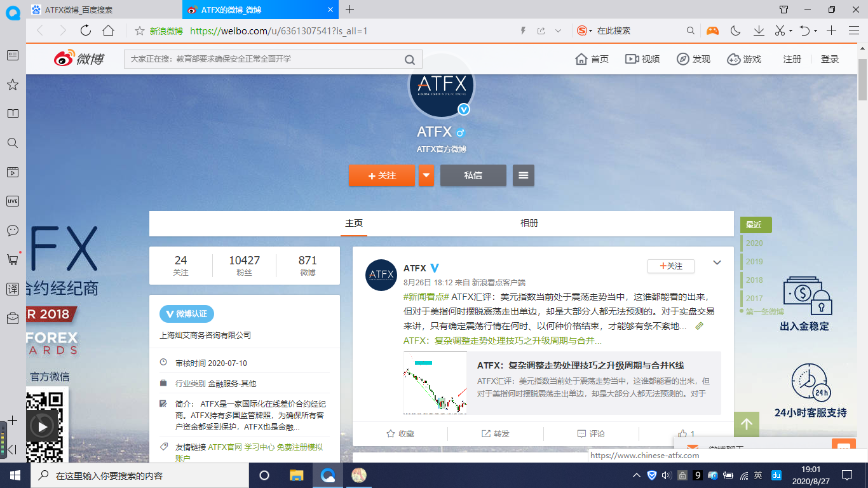Expand the address bar history dropdown chevron

558,30
